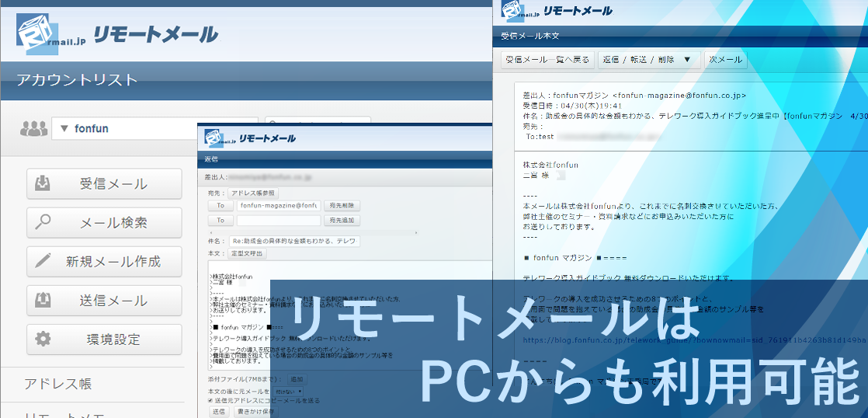Click 書きかけ保存 to save the draft

(255, 412)
